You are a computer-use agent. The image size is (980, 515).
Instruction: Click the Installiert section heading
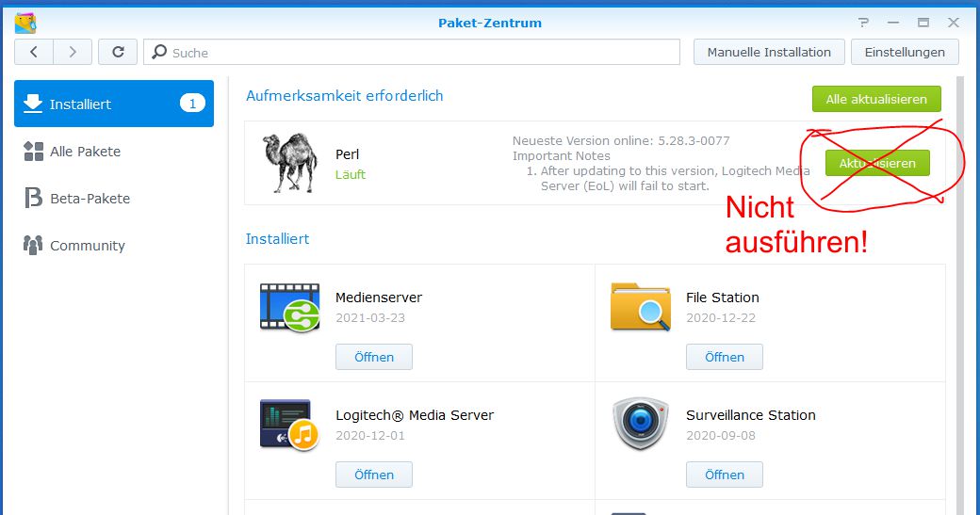click(277, 238)
